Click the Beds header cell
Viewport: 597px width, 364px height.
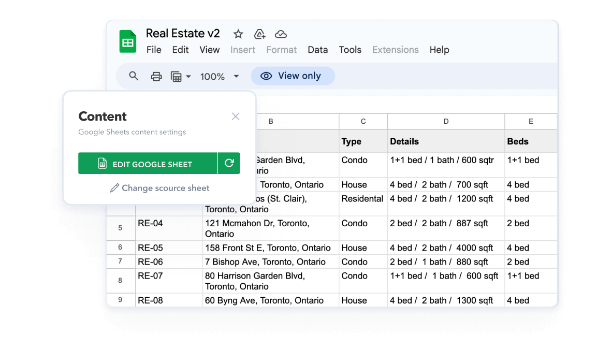click(531, 141)
